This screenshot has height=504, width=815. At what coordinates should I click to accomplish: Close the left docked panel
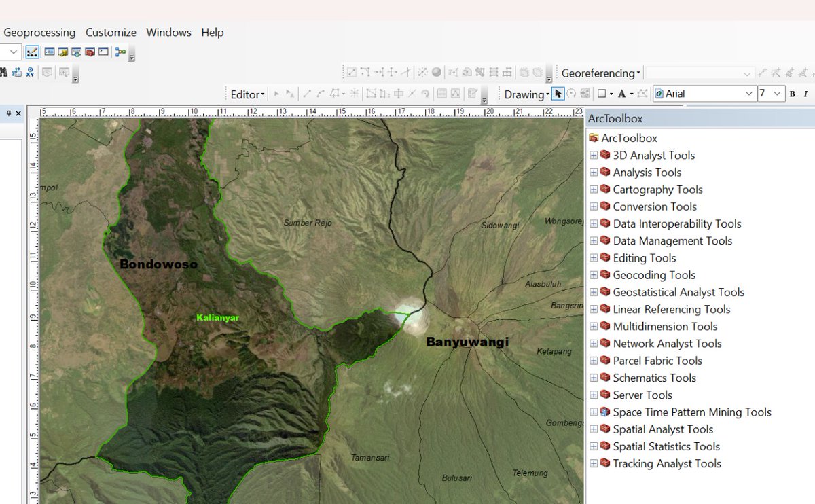click(18, 113)
